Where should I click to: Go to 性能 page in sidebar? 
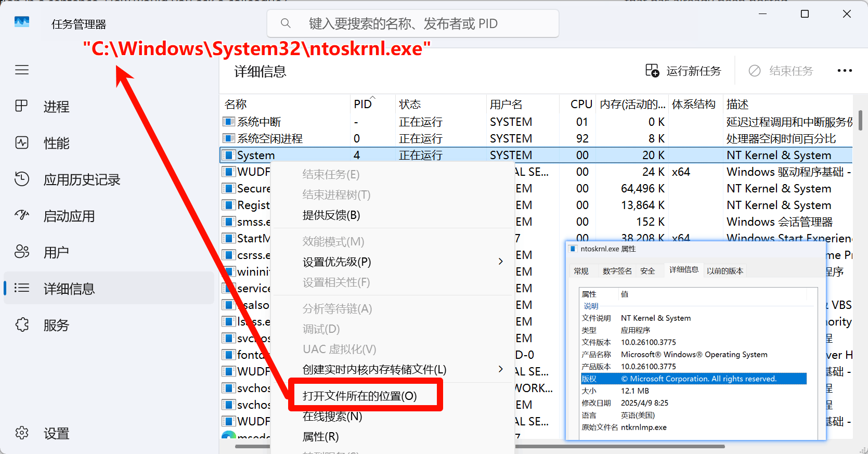[x=56, y=143]
